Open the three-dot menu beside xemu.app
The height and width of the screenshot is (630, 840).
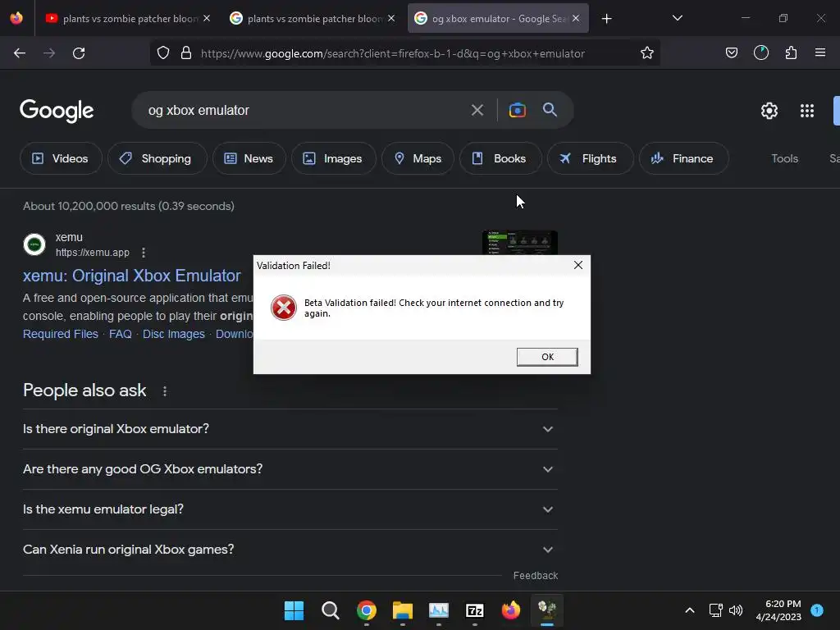pos(143,253)
